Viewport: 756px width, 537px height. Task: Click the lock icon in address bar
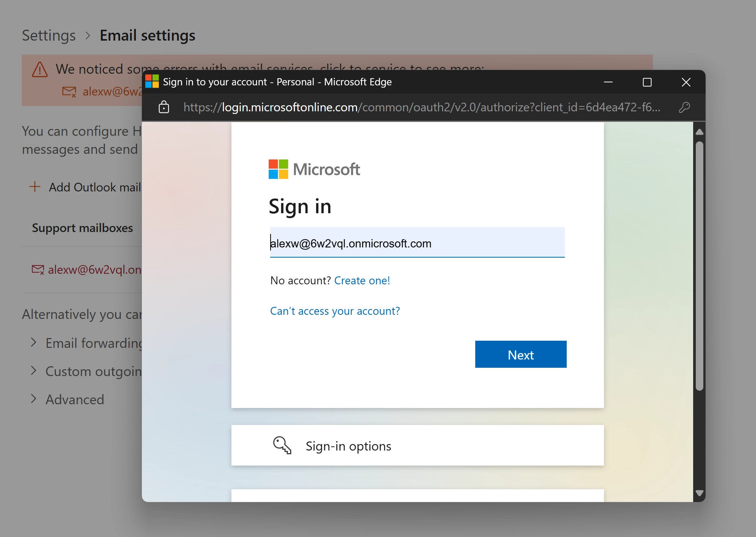(164, 107)
